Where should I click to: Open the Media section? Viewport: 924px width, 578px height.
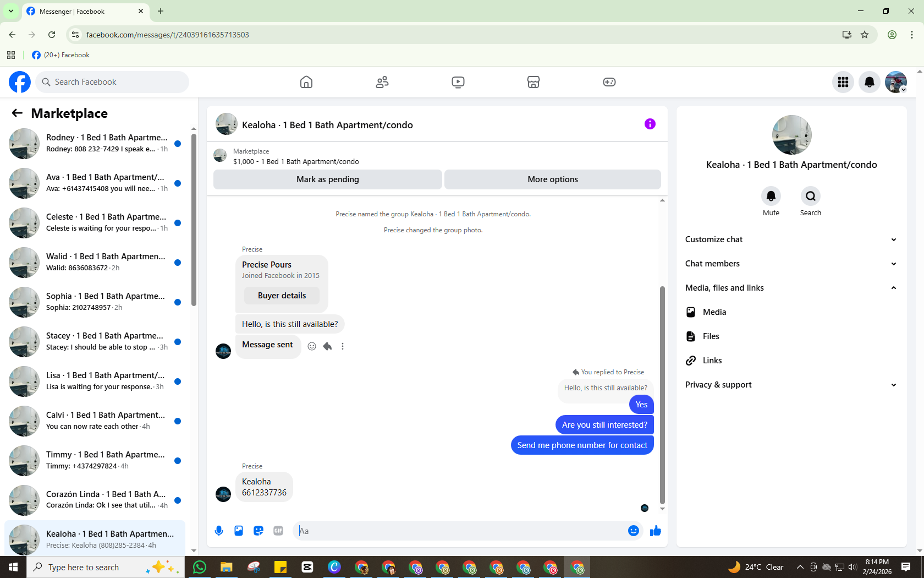(791, 312)
